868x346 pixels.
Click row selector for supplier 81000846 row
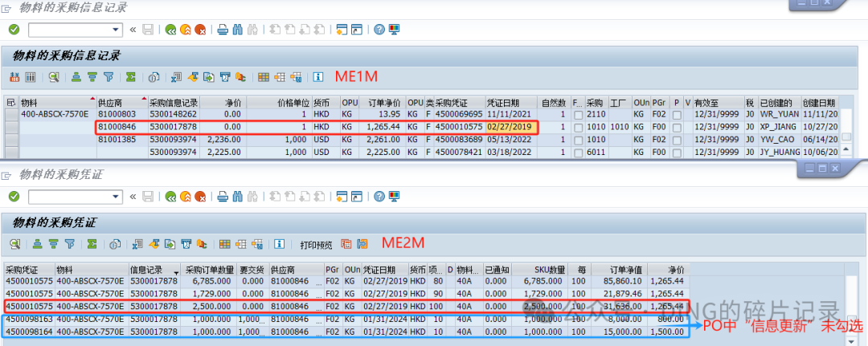click(x=11, y=127)
